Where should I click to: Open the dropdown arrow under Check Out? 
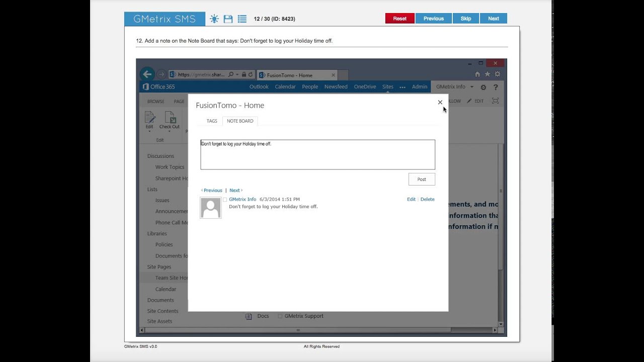[170, 132]
